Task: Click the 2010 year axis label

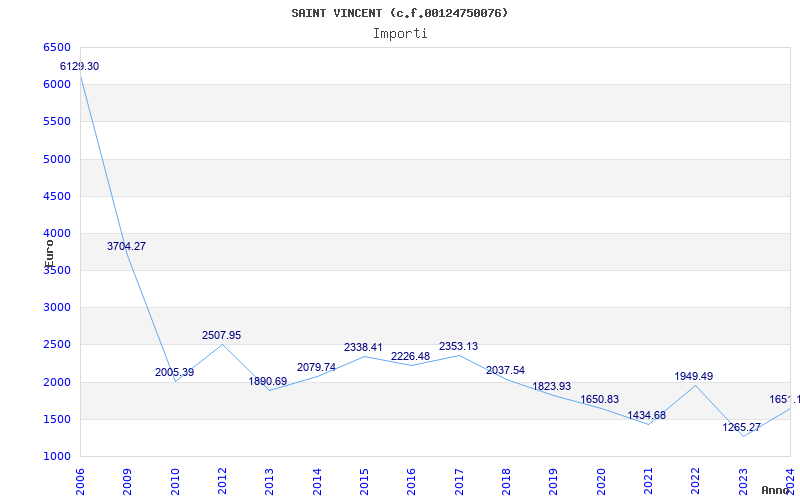Action: tap(174, 482)
